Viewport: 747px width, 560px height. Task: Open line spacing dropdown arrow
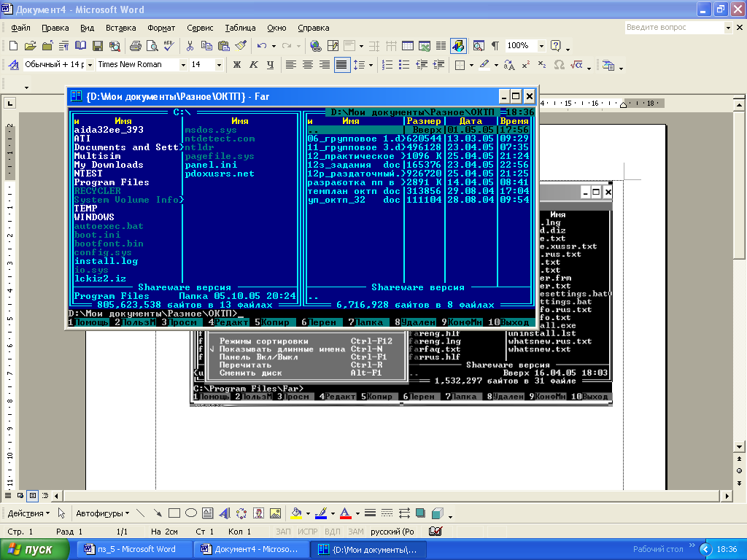(x=371, y=65)
